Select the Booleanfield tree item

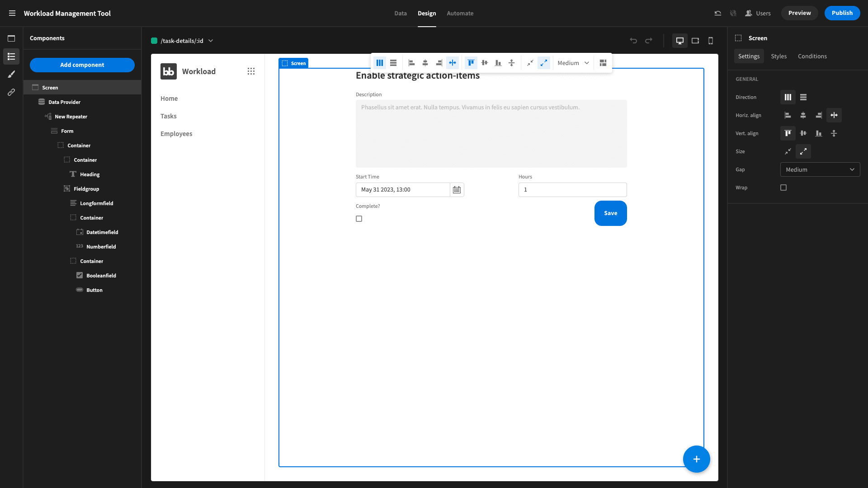coord(82,276)
